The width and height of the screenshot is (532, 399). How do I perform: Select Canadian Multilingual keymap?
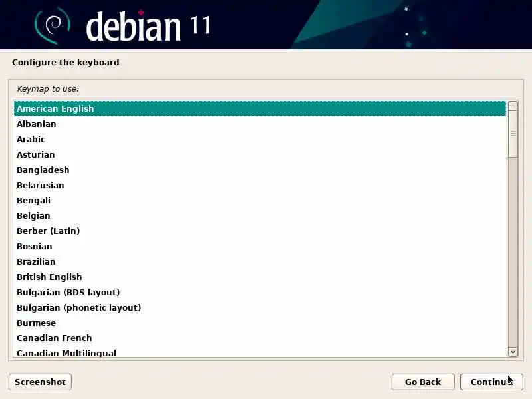[x=260, y=352]
